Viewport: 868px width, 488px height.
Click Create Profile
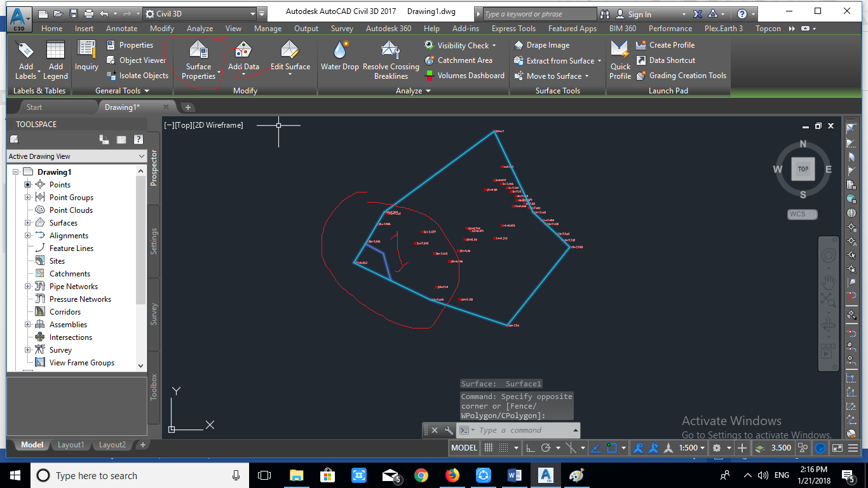coord(665,45)
